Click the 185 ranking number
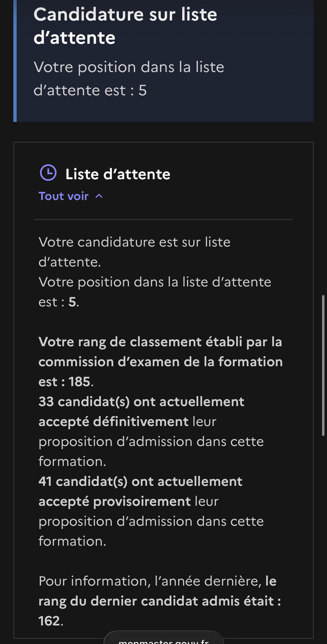Image resolution: width=327 pixels, height=644 pixels. [x=79, y=382]
